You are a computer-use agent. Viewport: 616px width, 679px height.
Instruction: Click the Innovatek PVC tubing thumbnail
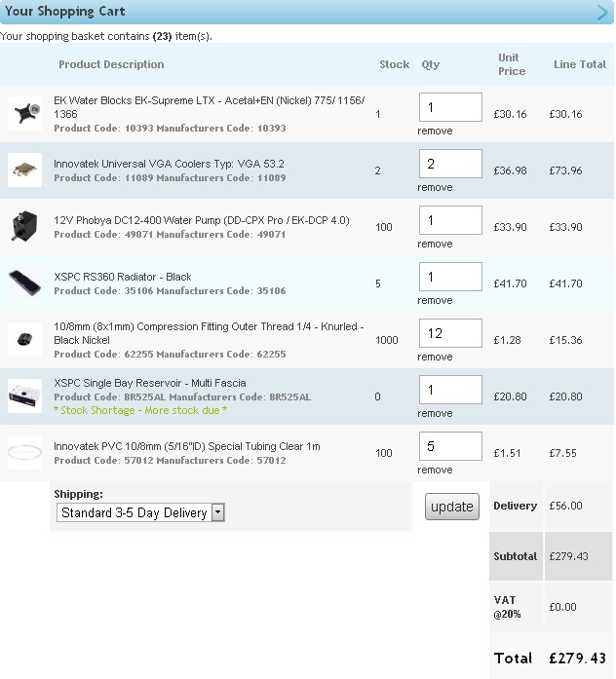point(25,453)
